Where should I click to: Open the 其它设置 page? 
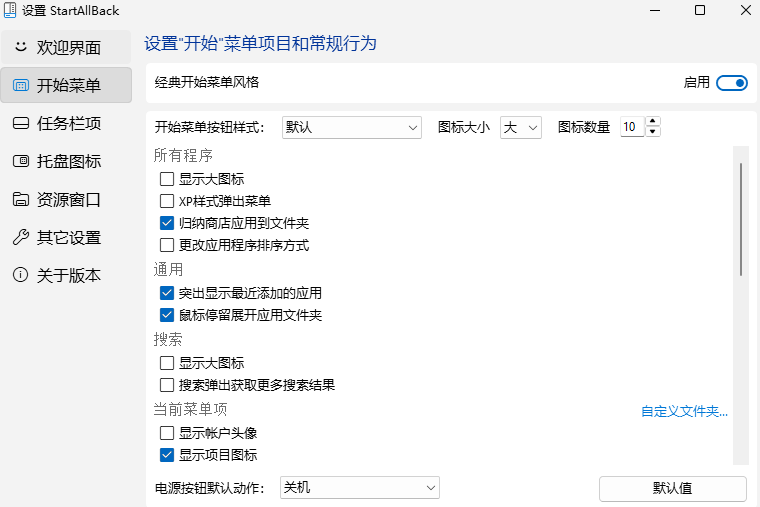pyautogui.click(x=68, y=237)
